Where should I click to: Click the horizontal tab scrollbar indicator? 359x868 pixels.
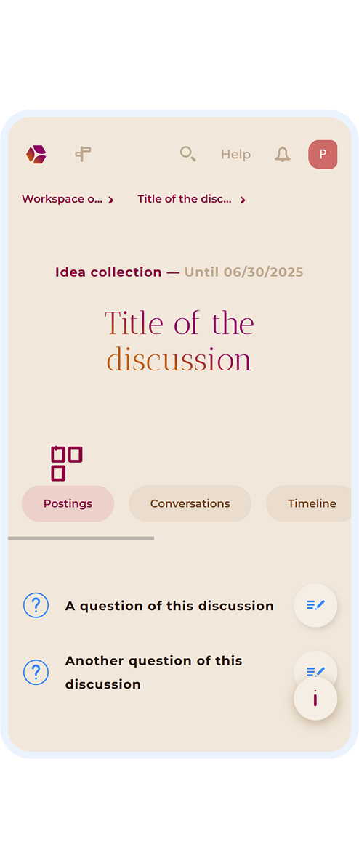pyautogui.click(x=81, y=538)
